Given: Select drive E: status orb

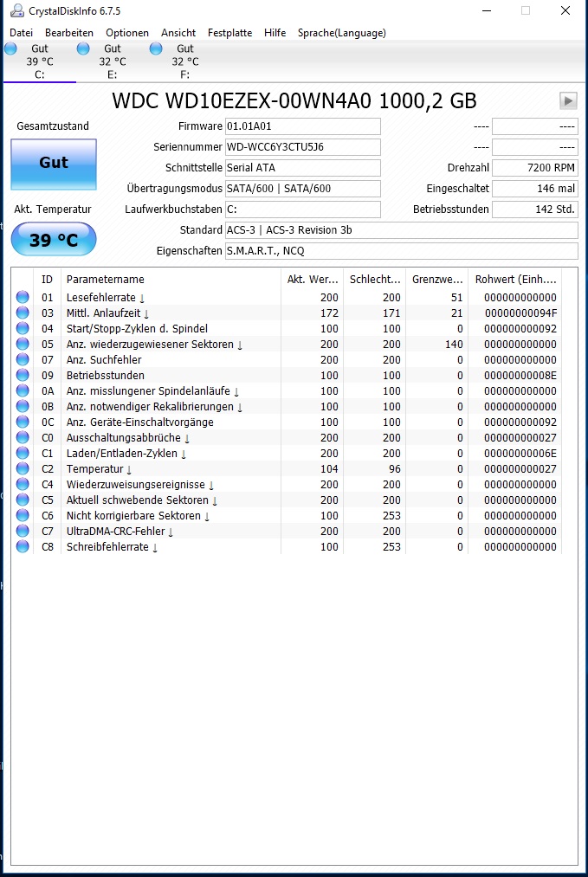Looking at the screenshot, I should pyautogui.click(x=83, y=48).
